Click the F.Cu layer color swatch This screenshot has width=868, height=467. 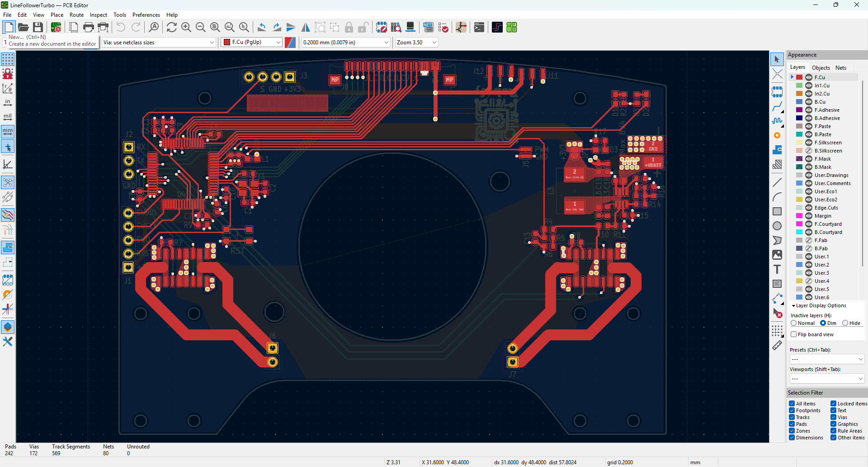[x=799, y=77]
